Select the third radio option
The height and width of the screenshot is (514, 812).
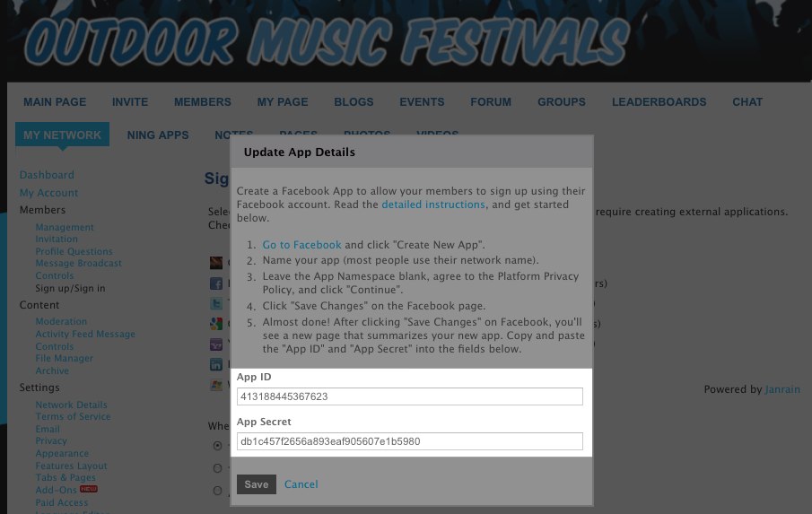[217, 491]
